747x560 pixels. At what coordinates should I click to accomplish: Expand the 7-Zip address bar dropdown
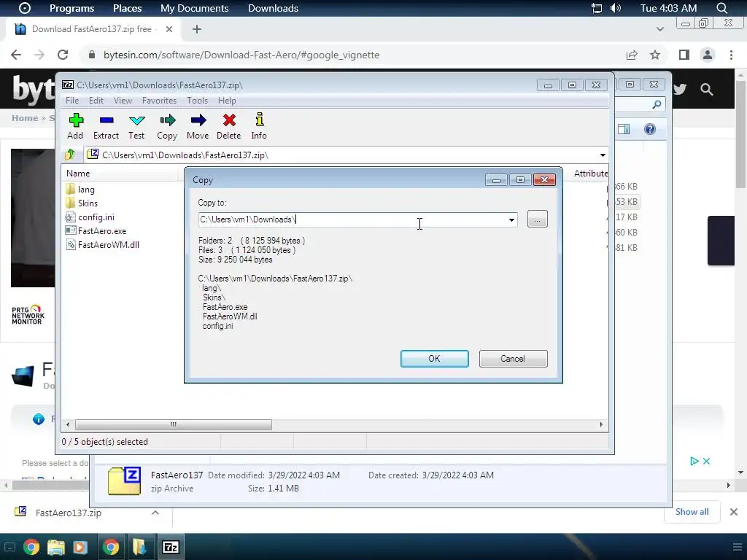coord(603,155)
